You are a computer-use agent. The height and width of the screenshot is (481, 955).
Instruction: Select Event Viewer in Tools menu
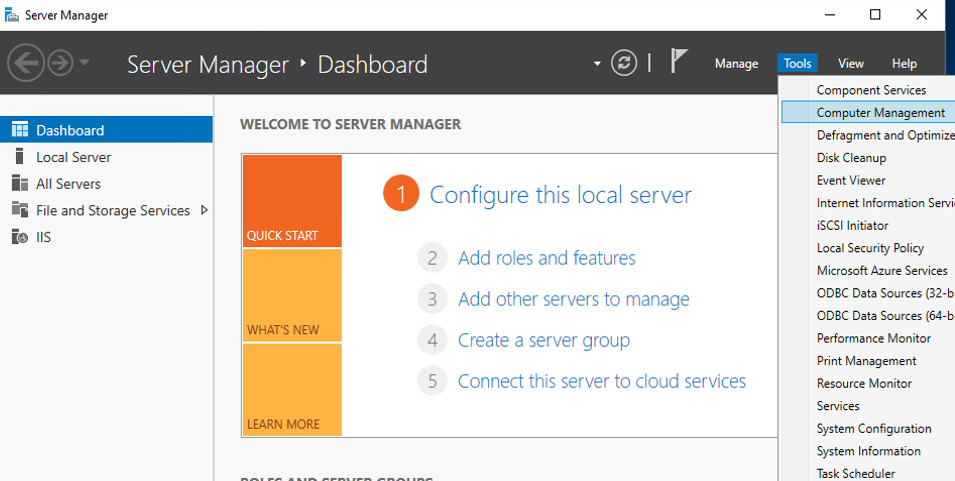[851, 181]
